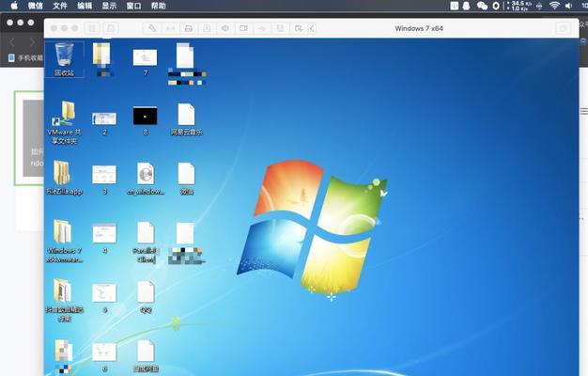Click the volume icon in menu bar
The image size is (588, 376).
tap(569, 6)
